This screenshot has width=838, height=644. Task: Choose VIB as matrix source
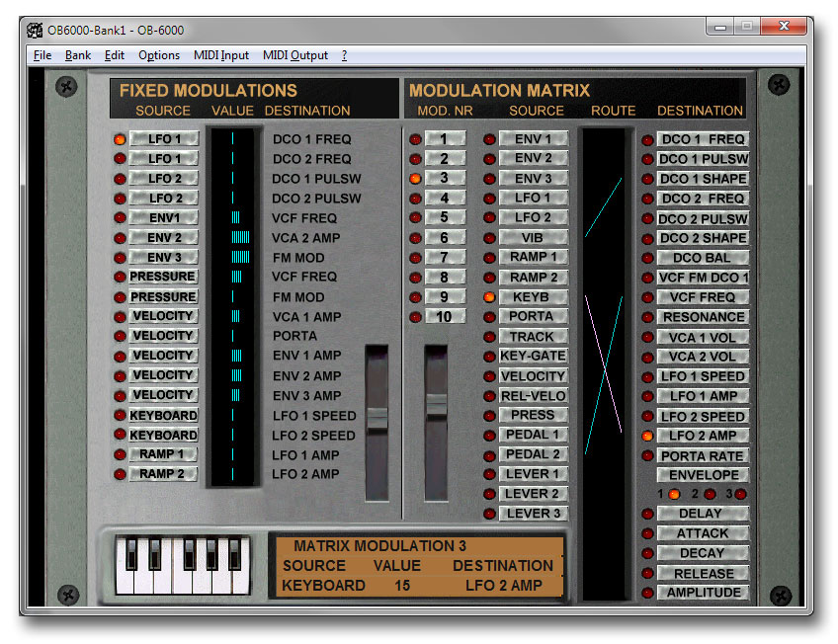click(533, 238)
